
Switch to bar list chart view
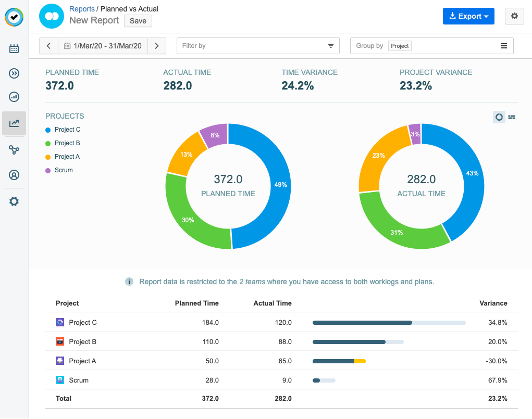(x=512, y=117)
